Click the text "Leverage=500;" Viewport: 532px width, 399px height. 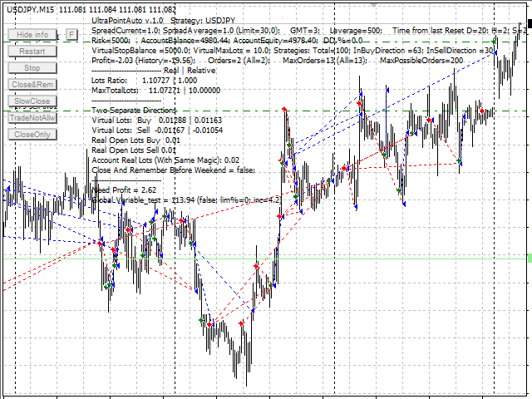click(356, 31)
